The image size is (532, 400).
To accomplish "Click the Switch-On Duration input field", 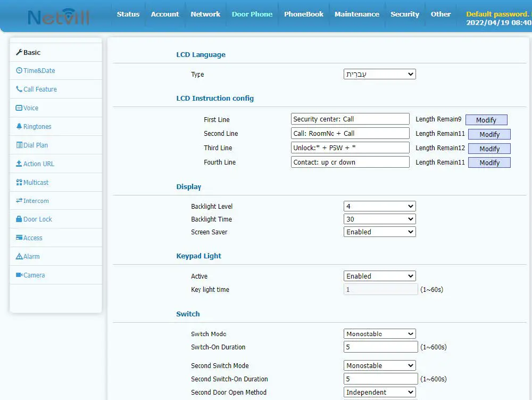I will pyautogui.click(x=380, y=347).
